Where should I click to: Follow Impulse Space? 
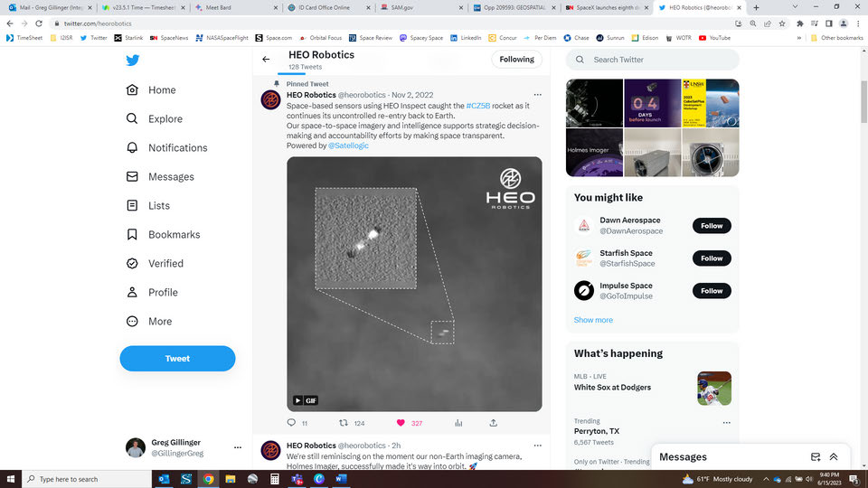(x=712, y=291)
